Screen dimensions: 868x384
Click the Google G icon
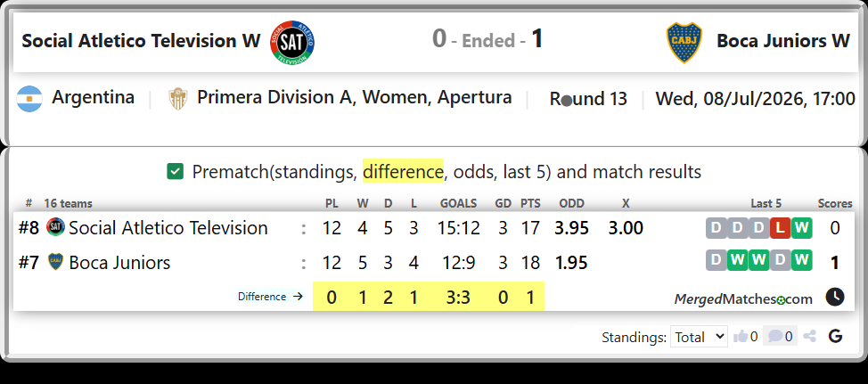point(835,336)
